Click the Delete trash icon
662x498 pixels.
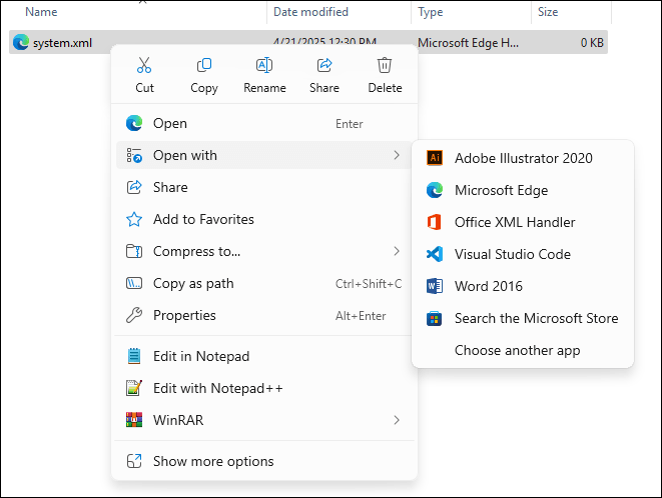[384, 66]
